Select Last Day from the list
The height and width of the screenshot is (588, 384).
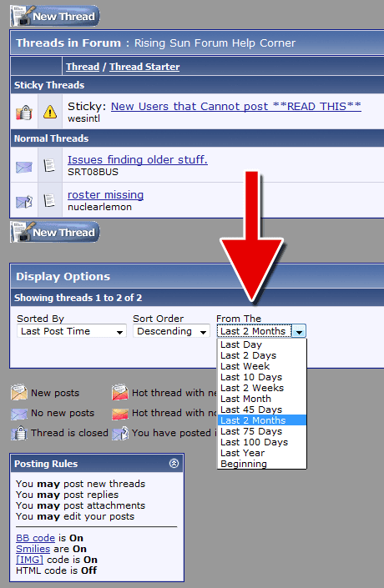[x=262, y=344]
